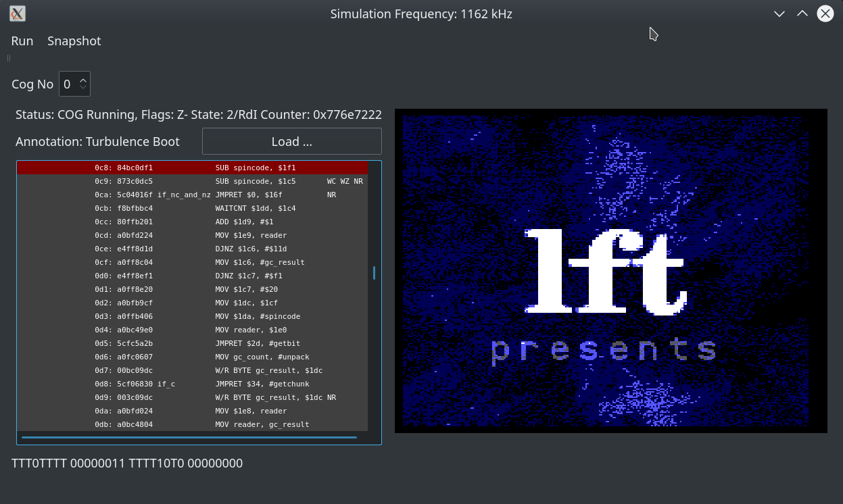
Task: Click the pin state bit string at bottom
Action: pos(127,463)
